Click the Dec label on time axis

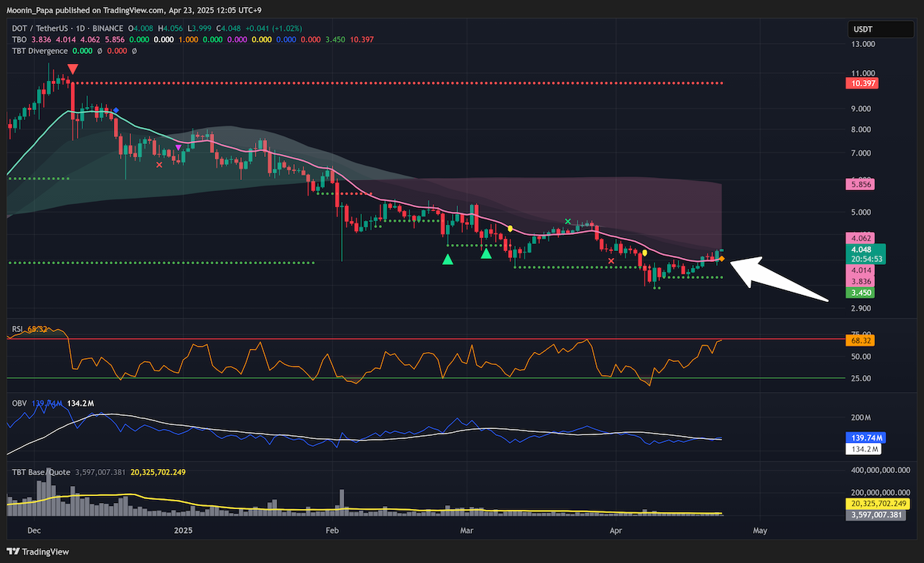tap(33, 531)
